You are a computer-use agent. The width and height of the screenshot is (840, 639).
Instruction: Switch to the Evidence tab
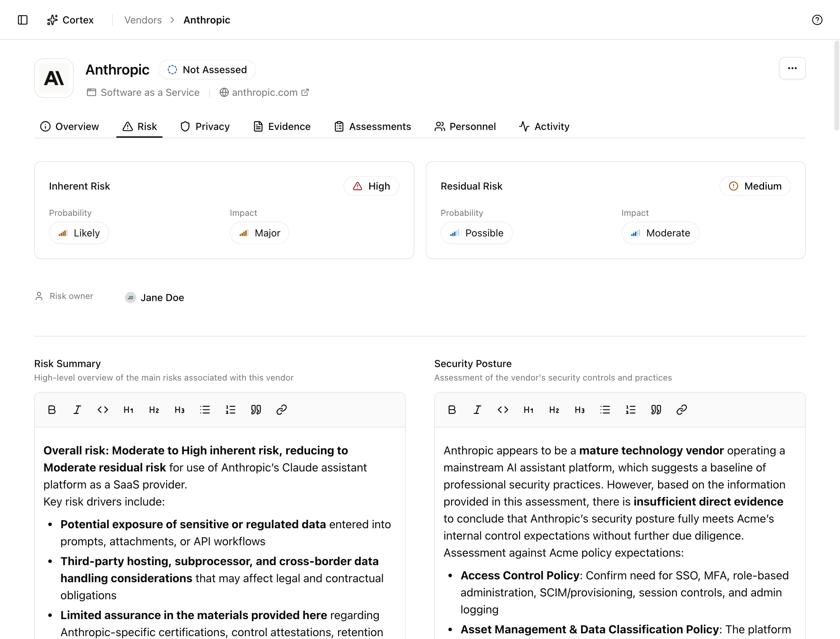[282, 126]
